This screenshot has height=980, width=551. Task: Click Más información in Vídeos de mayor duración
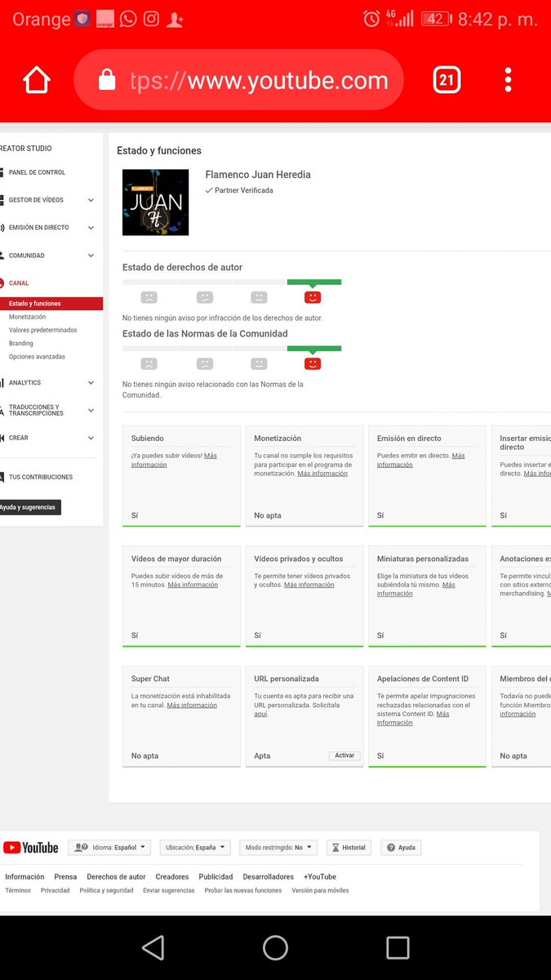coord(193,585)
